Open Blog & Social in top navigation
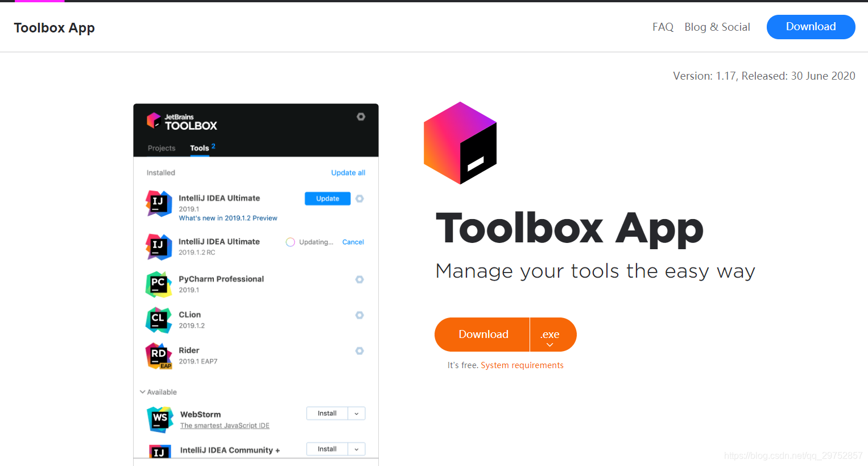This screenshot has width=868, height=466. (717, 27)
